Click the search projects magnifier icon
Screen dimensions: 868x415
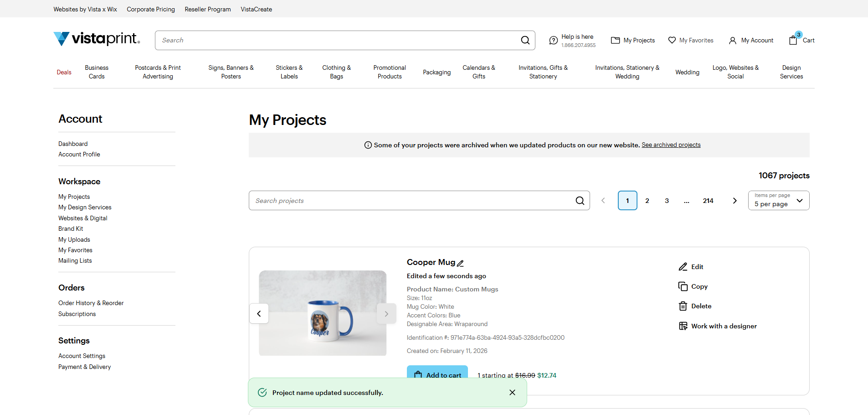(x=580, y=201)
